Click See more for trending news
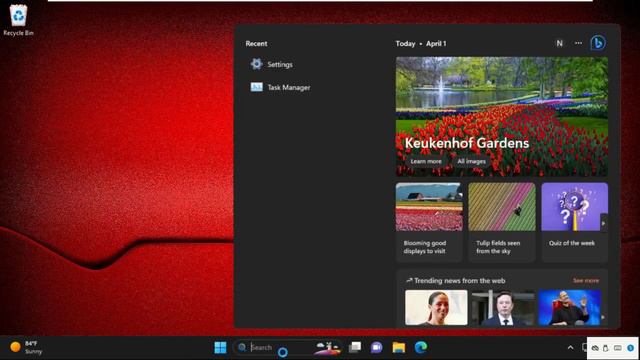This screenshot has width=640, height=360. tap(586, 280)
